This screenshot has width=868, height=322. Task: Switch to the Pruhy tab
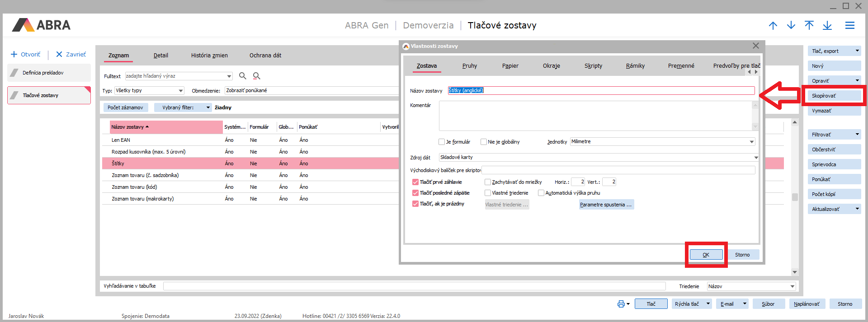tap(469, 66)
